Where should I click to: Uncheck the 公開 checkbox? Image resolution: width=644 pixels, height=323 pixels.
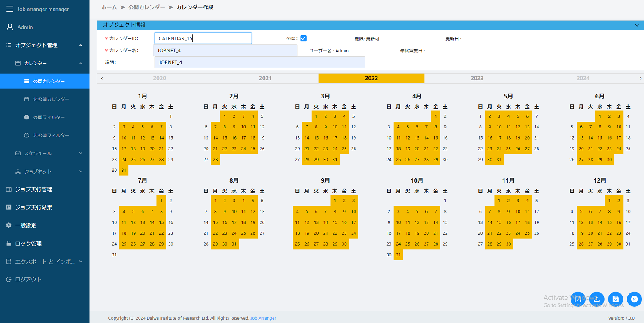[x=303, y=38]
